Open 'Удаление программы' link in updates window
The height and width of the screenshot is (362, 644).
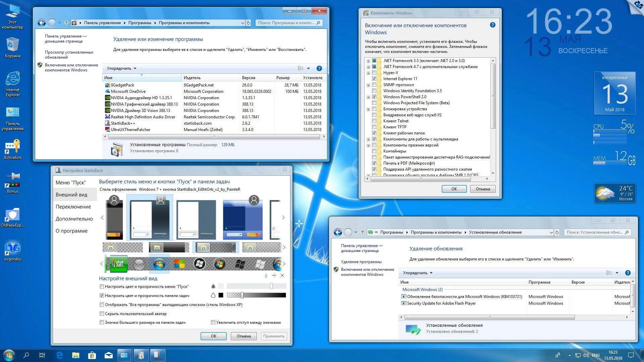(361, 262)
